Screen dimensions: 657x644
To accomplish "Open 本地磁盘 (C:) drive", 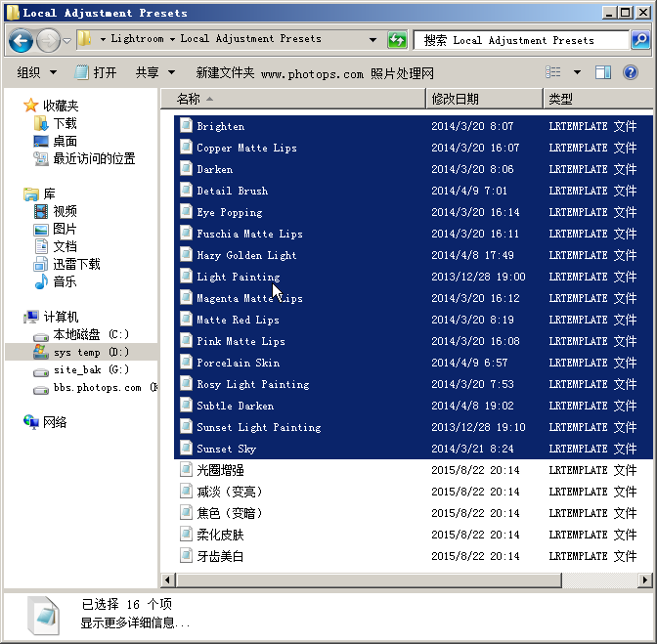I will click(81, 334).
